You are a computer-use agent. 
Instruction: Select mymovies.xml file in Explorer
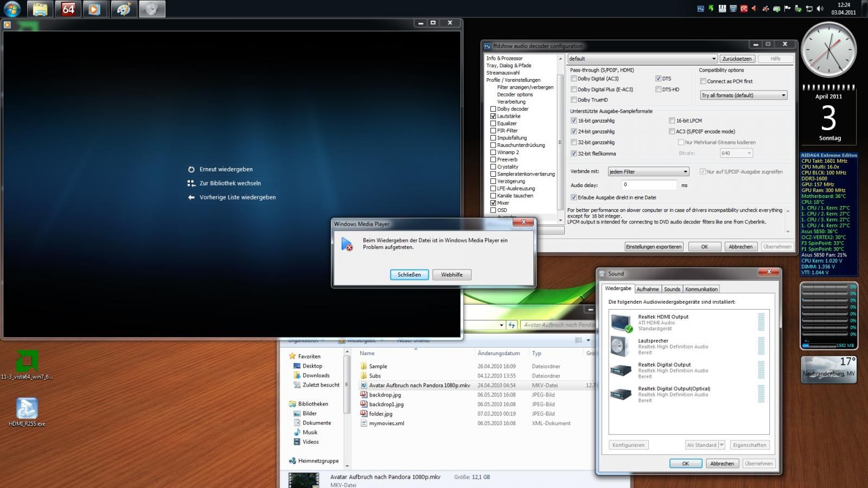[386, 423]
